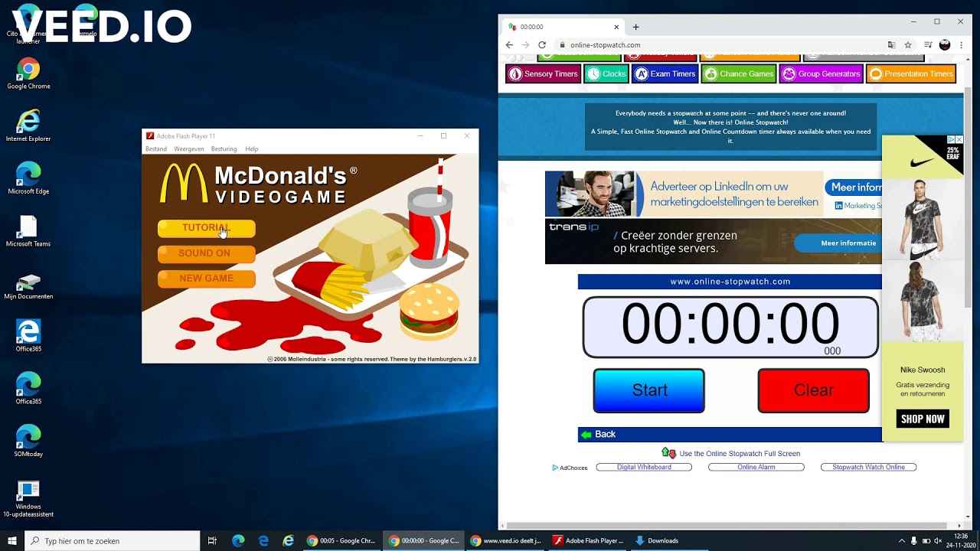Open Chance Games category
The image size is (980, 551).
coord(739,74)
